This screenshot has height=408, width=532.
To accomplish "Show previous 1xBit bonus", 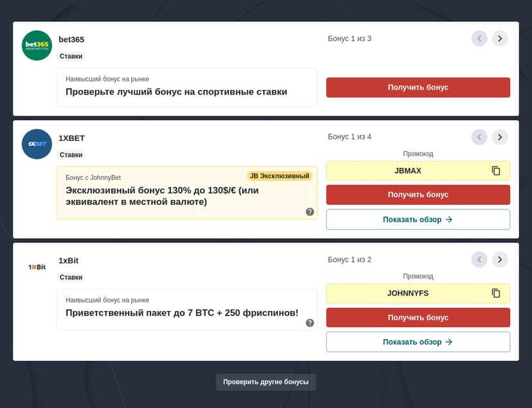I will [479, 260].
